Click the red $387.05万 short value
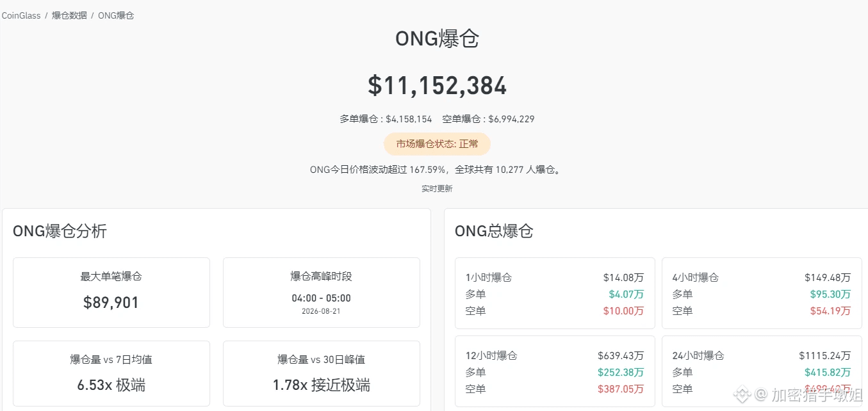Screen dimensions: 868x411 tap(621, 389)
